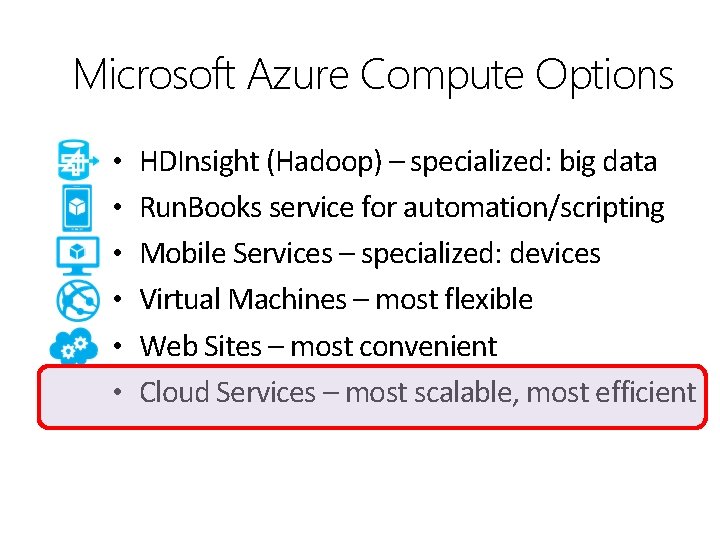
Task: Click the bullet point before HDInsight
Action: tap(117, 162)
